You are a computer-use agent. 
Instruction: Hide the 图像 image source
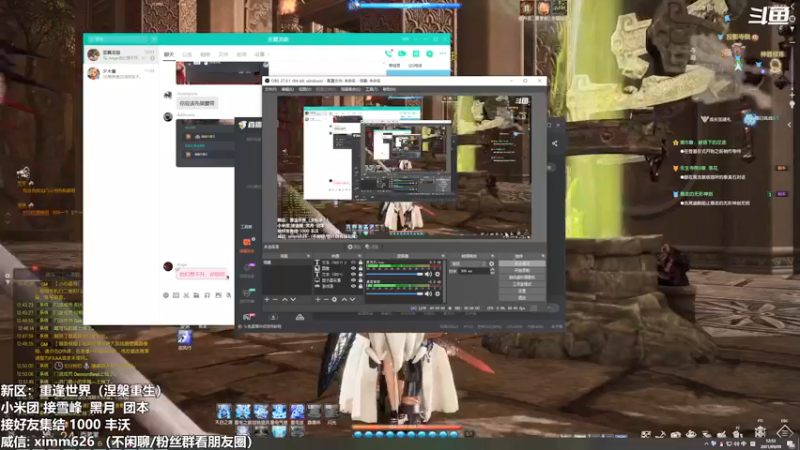(354, 268)
